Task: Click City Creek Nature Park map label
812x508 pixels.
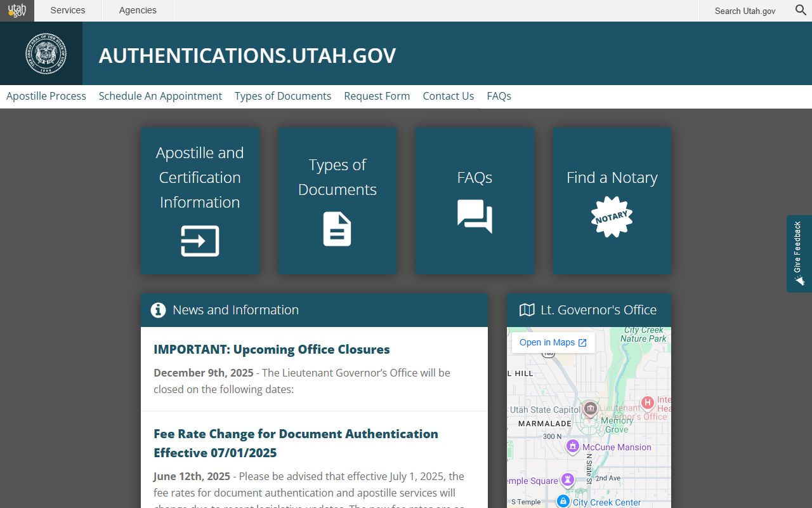Action: pyautogui.click(x=643, y=334)
